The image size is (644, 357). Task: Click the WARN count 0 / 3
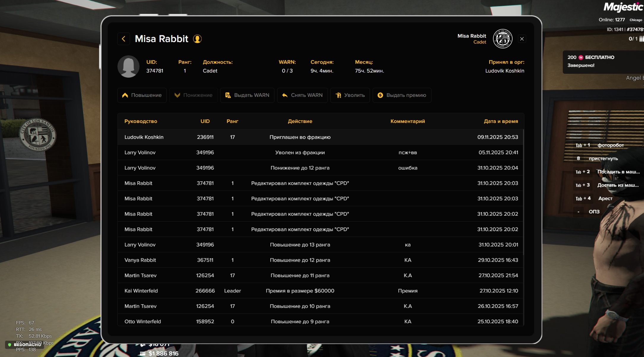287,71
